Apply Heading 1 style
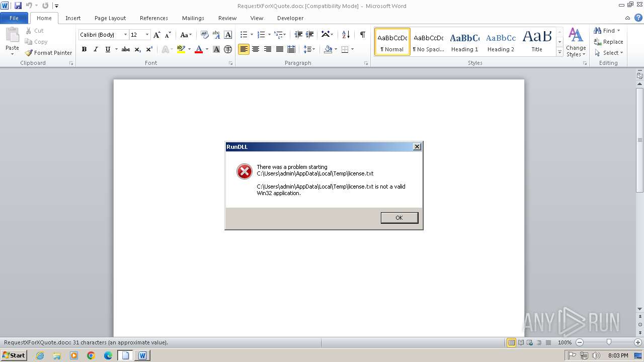 coord(464,41)
